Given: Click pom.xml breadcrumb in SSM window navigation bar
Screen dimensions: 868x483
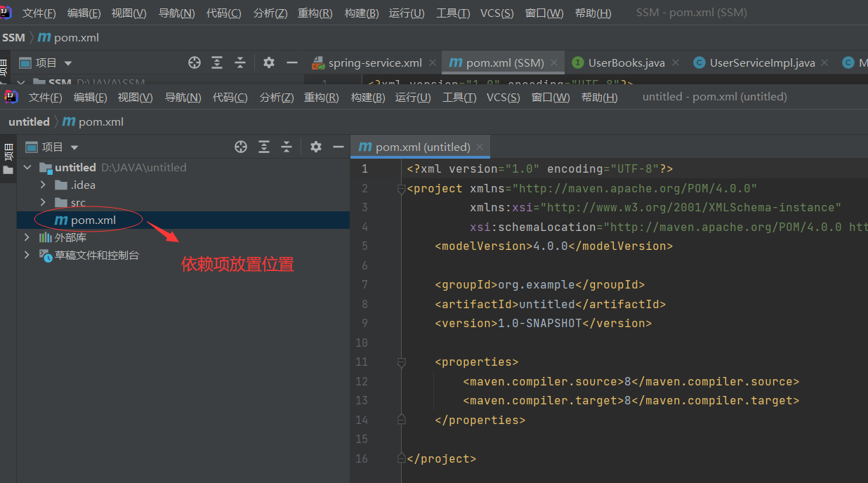Looking at the screenshot, I should 68,37.
